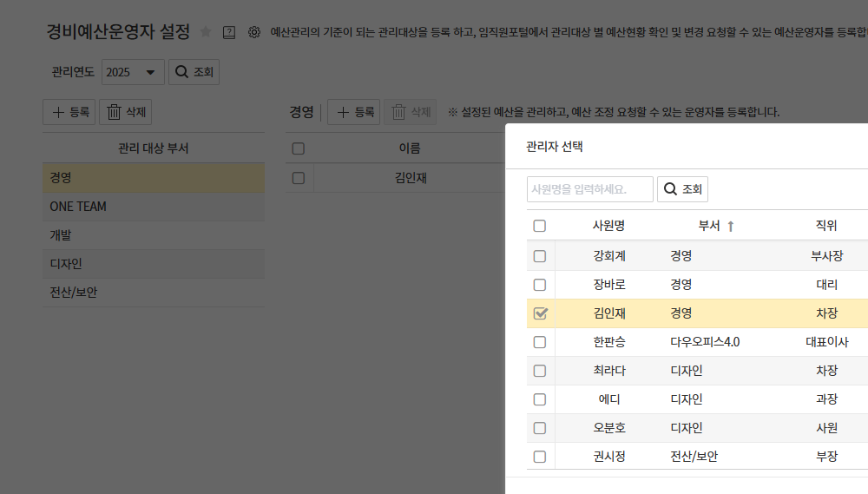
Task: Check the box for employee 강회계
Action: pos(540,256)
